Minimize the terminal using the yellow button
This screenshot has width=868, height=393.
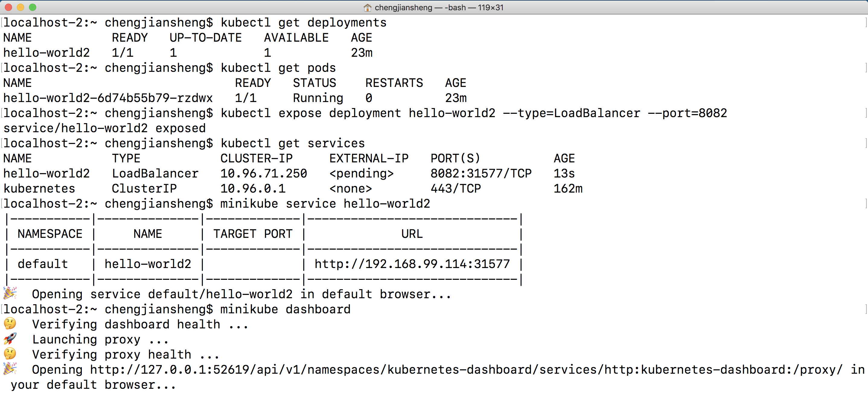pos(21,8)
